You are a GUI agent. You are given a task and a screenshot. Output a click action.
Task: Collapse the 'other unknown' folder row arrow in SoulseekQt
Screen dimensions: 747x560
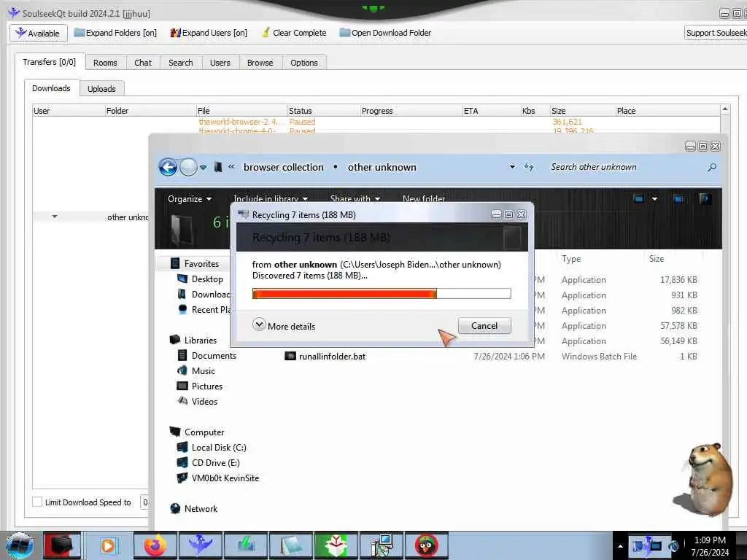[55, 217]
